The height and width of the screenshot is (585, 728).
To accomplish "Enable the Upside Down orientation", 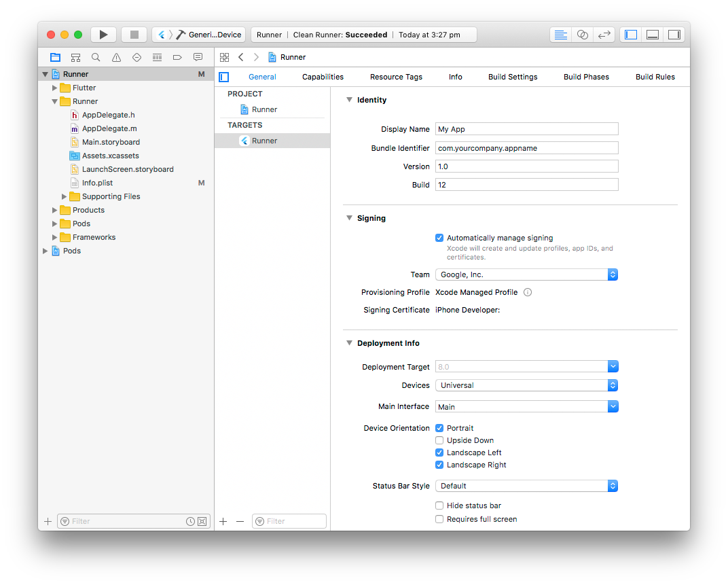I will click(x=439, y=440).
